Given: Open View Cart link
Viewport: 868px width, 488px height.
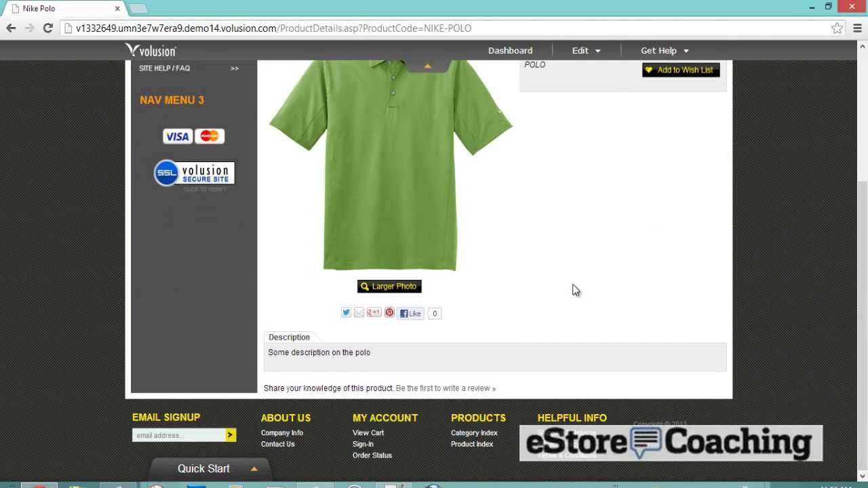Looking at the screenshot, I should click(368, 432).
